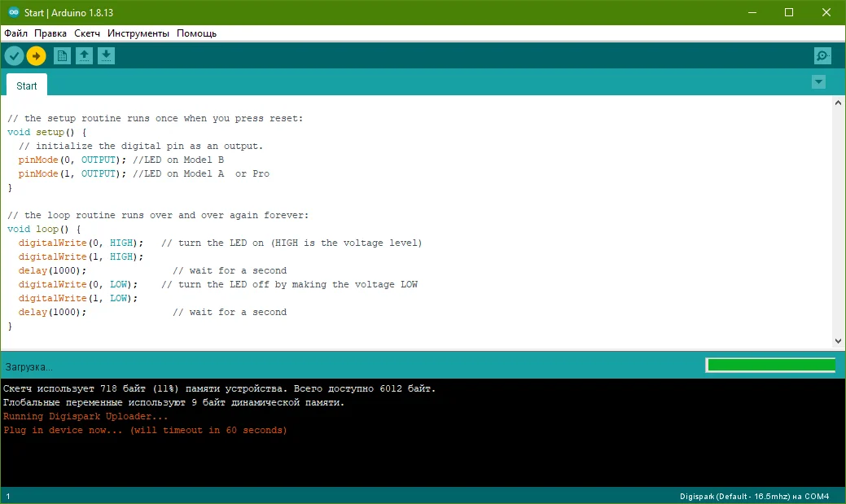Maximize the Arduino window

pos(789,12)
